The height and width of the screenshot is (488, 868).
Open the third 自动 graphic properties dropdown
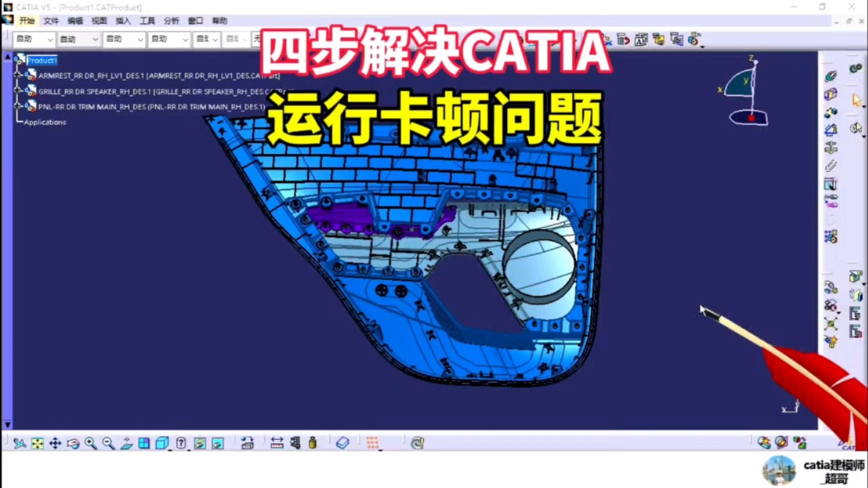124,40
